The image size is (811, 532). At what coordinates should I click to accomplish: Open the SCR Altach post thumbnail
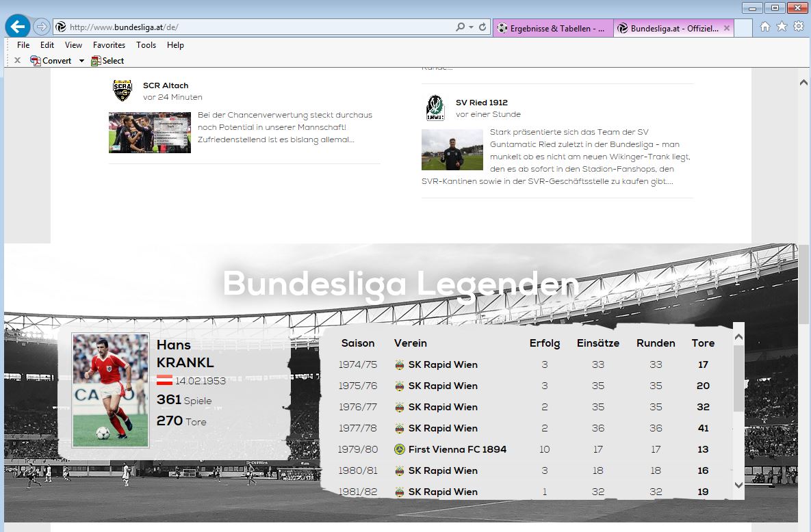point(149,133)
